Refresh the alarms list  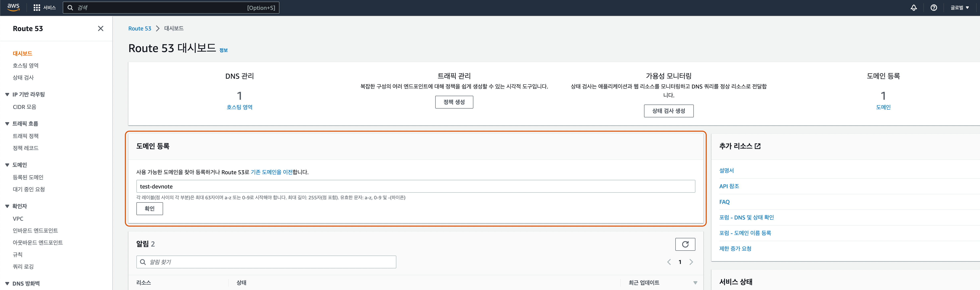pos(685,244)
